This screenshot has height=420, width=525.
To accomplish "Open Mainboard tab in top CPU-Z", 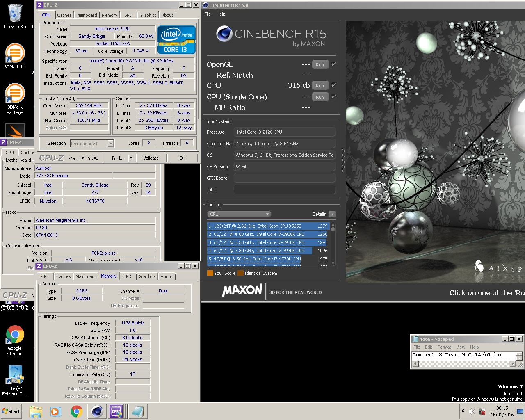I will coord(87,15).
